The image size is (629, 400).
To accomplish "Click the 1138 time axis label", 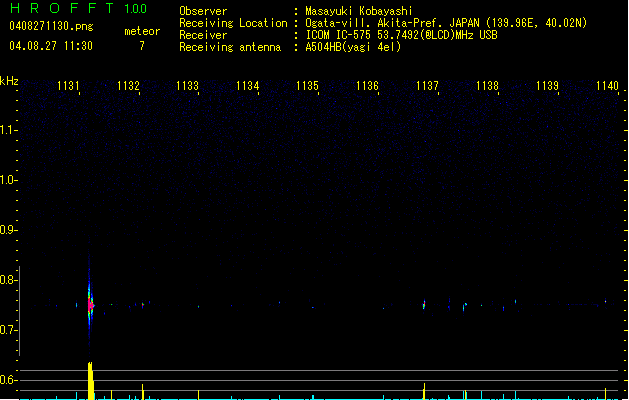I will pos(487,86).
